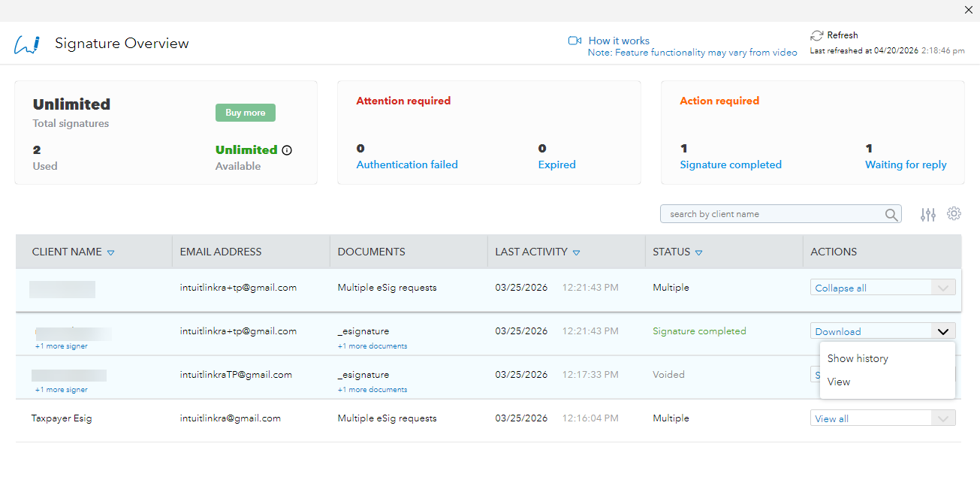Click the Note about feature functionality text
Screen dimensions: 980x492
(x=692, y=53)
